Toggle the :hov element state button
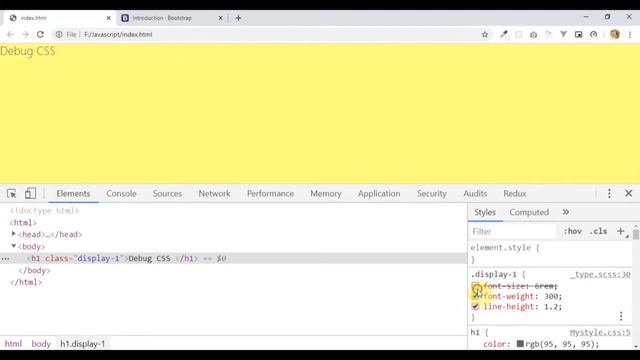This screenshot has width=640, height=360. [x=573, y=231]
